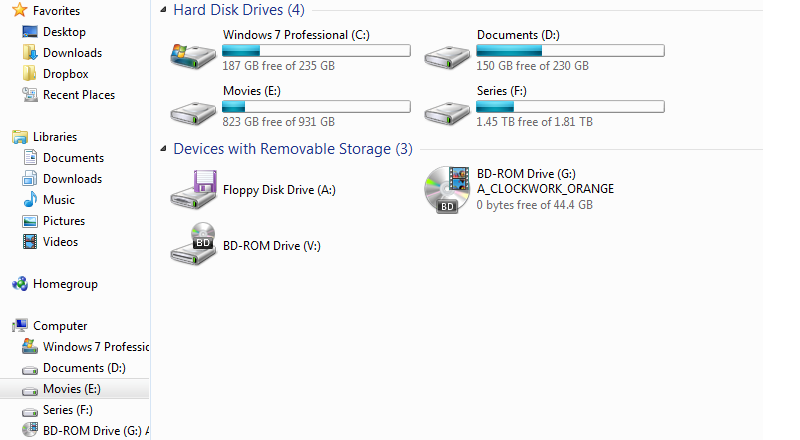Viewport: 800px width, 440px height.
Task: Select the Documents (D:) hard drive icon
Action: [x=447, y=57]
